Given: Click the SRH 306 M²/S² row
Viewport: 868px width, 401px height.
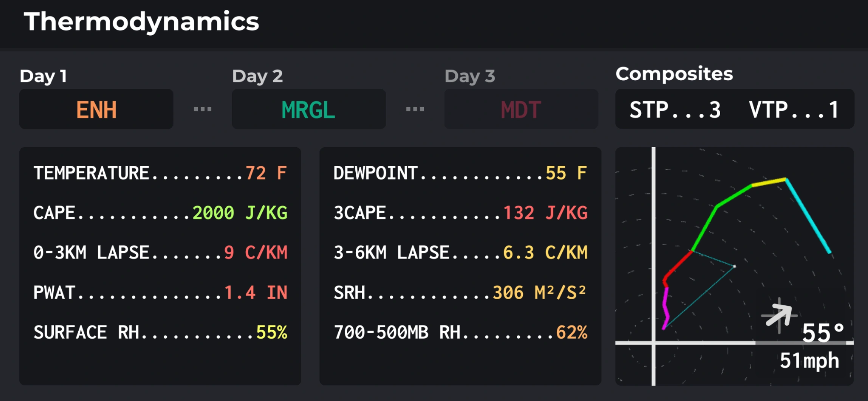Looking at the screenshot, I should pos(460,292).
